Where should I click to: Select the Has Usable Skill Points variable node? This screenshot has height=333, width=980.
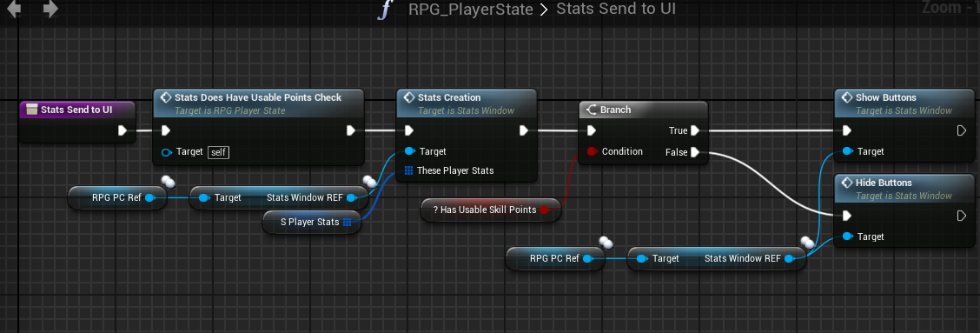(x=491, y=210)
